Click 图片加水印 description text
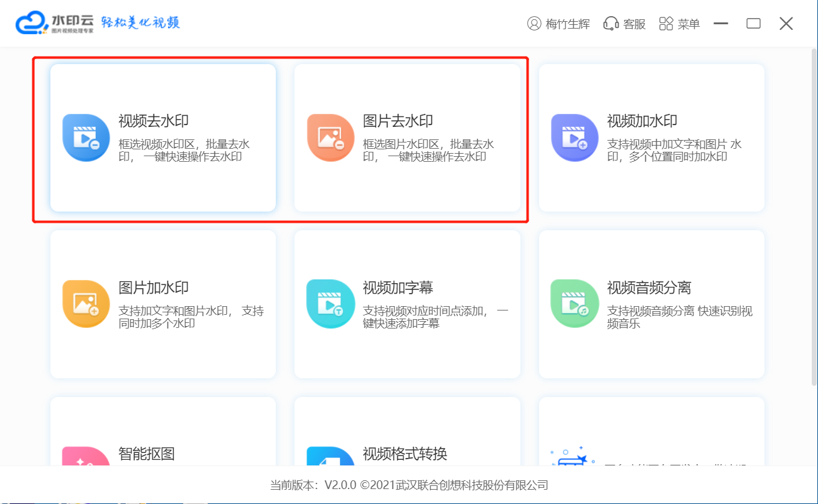The width and height of the screenshot is (818, 504). tap(191, 317)
